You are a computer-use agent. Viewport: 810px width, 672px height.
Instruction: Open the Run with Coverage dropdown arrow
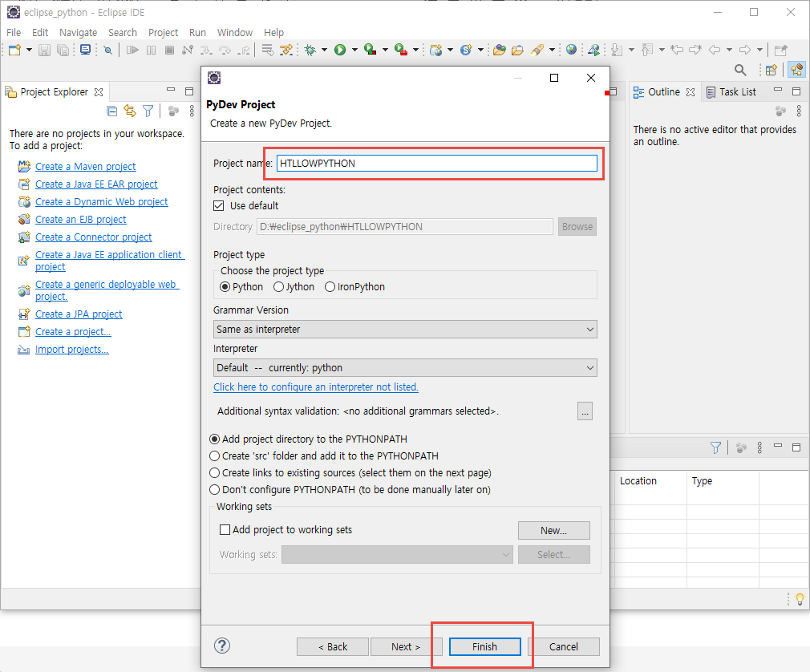[385, 50]
